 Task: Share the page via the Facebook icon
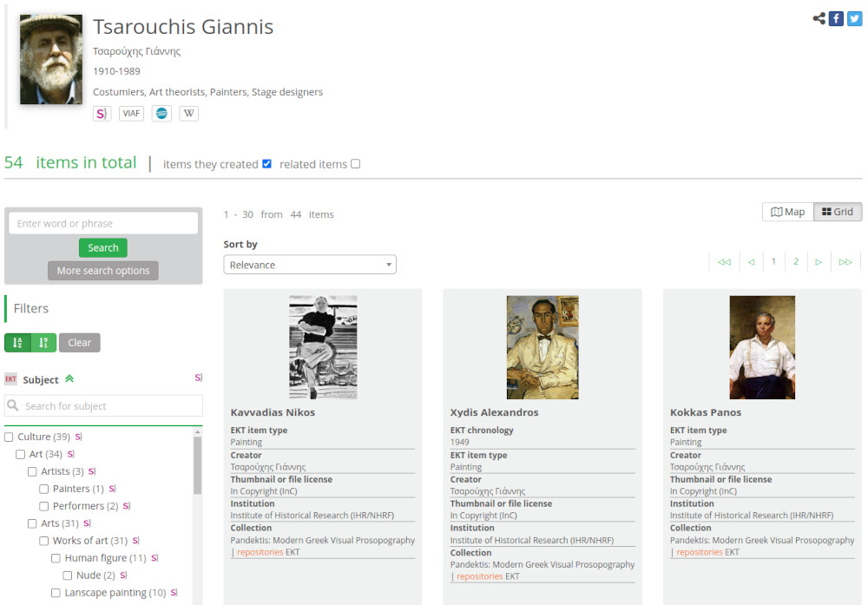pos(835,17)
